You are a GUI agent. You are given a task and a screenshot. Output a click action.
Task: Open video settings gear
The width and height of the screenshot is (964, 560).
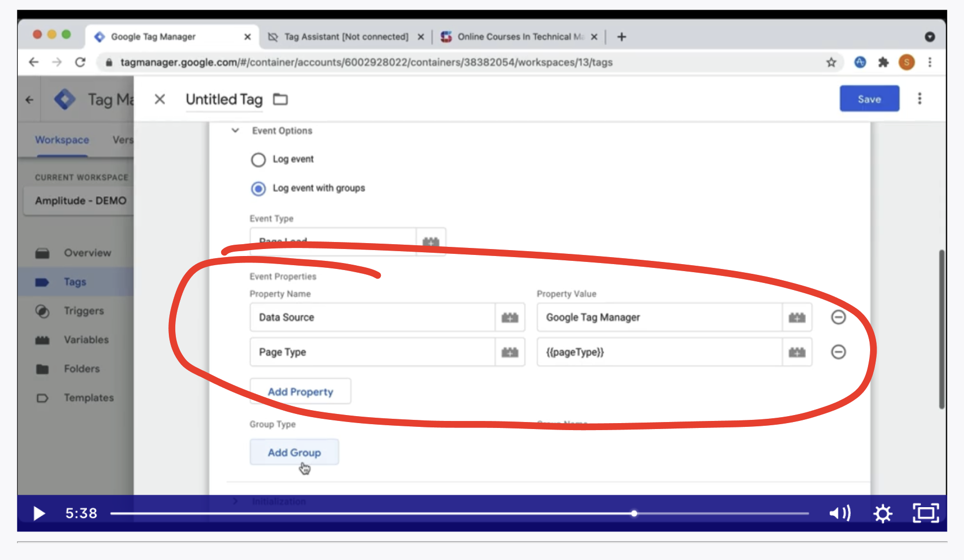click(x=883, y=514)
